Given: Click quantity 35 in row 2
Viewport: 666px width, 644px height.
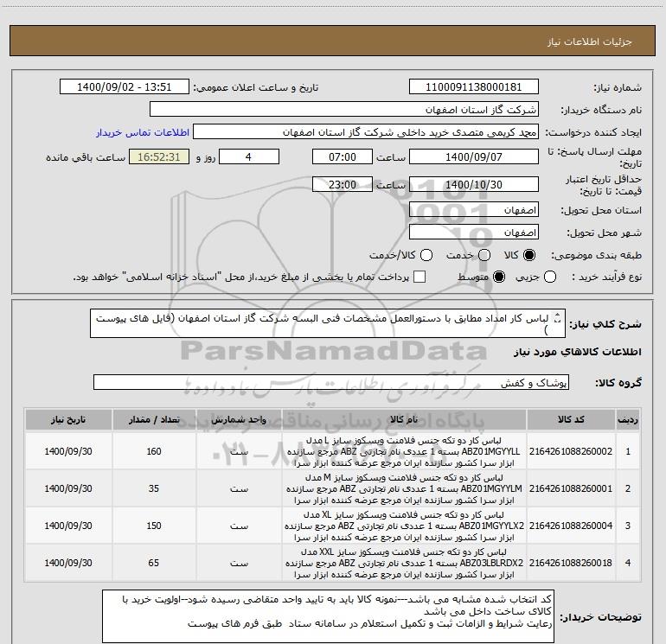Looking at the screenshot, I should point(154,488).
